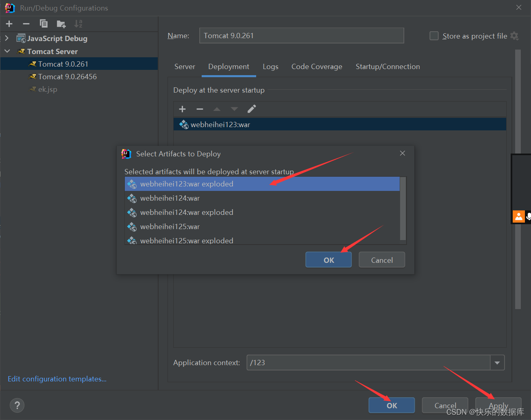
Task: Add artifact to deploy with plus icon
Action: 182,109
